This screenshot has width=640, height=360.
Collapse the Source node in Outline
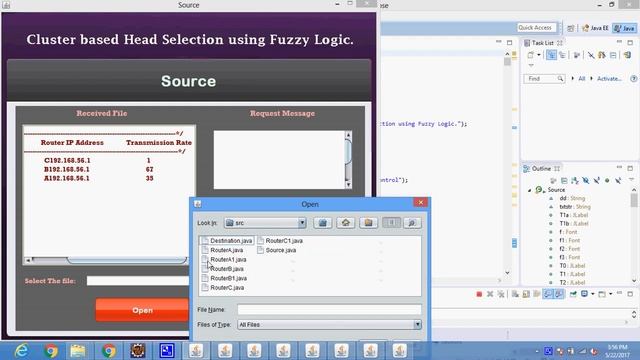click(530, 190)
